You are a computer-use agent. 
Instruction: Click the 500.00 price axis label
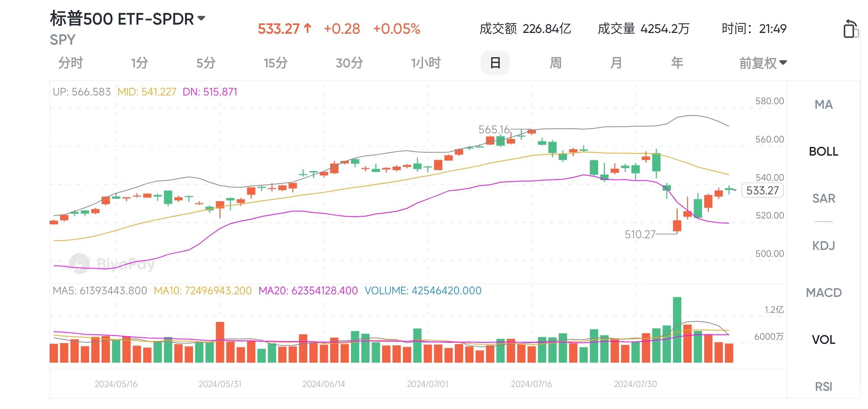click(x=769, y=254)
